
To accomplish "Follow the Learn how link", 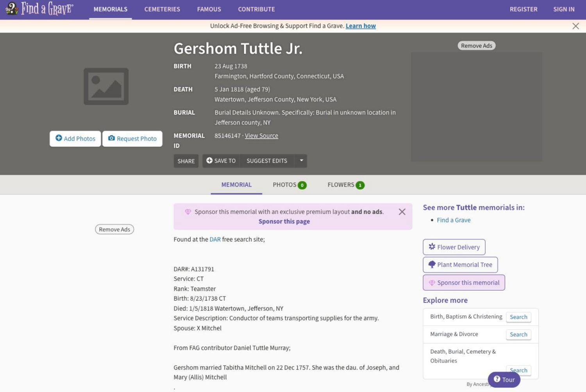I will [x=361, y=26].
